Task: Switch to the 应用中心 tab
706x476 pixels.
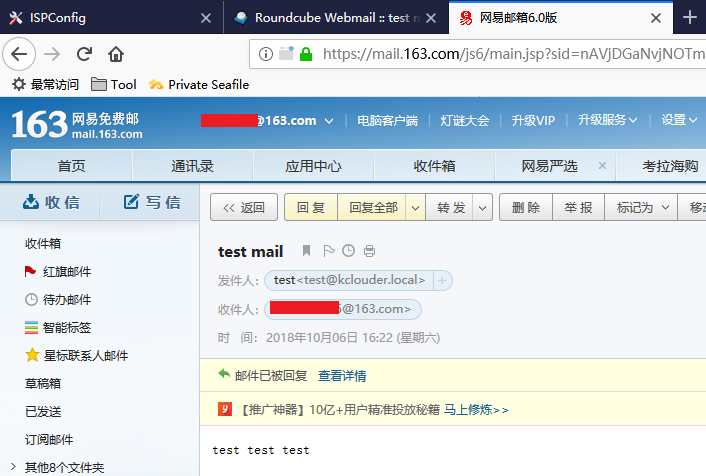Action: pyautogui.click(x=313, y=166)
